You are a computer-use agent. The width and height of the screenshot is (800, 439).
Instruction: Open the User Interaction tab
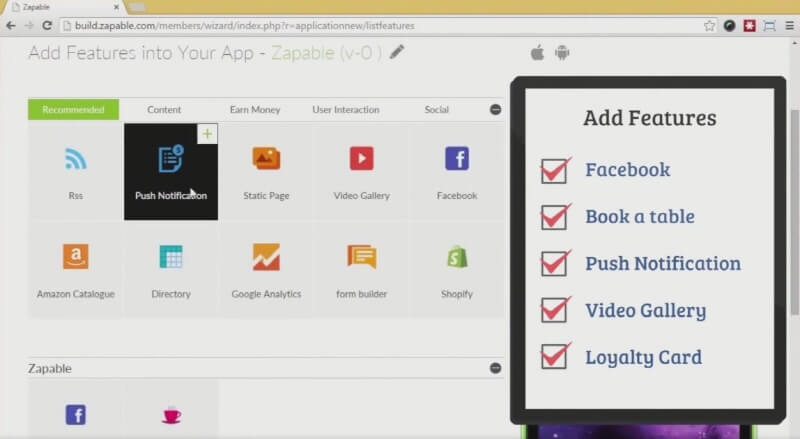pos(346,109)
